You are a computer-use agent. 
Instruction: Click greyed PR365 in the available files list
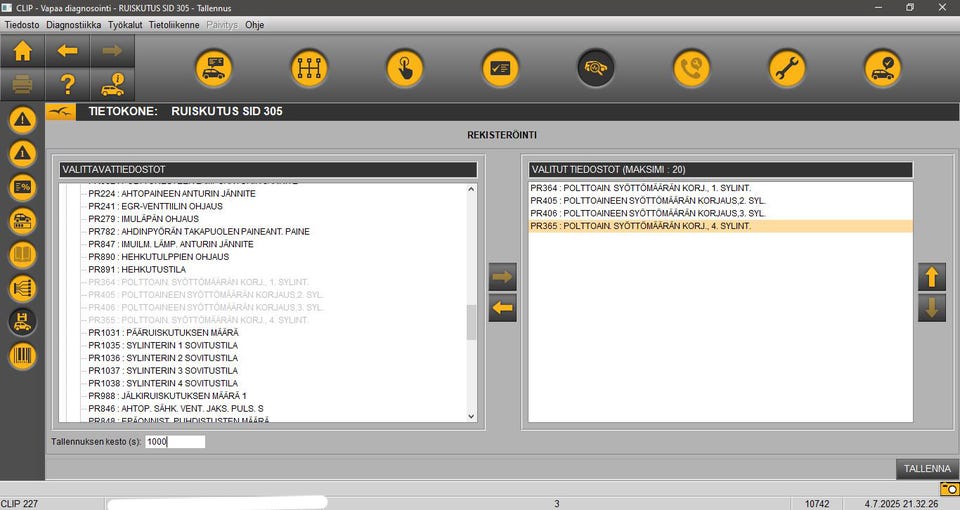tap(198, 320)
